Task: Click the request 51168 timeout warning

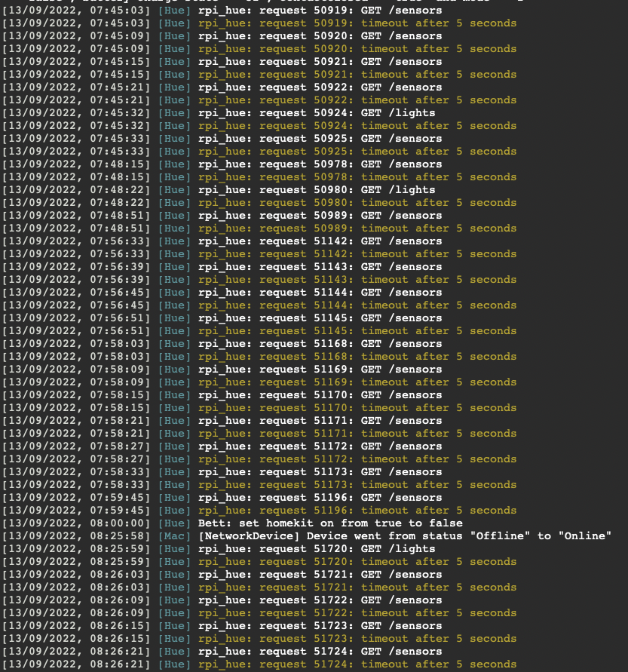Action: pos(357,356)
